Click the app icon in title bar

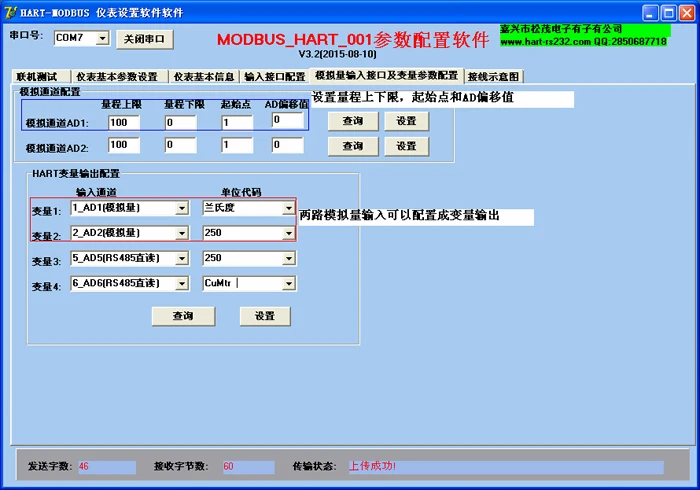point(10,12)
